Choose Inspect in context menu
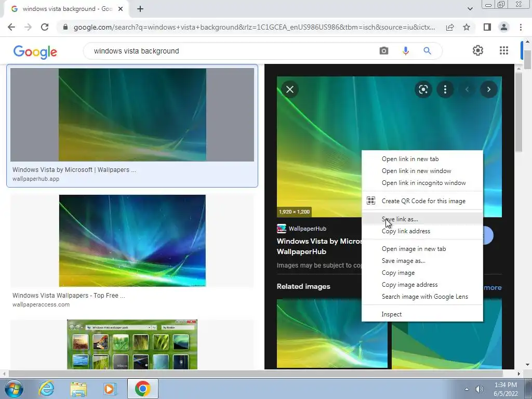 coord(422,314)
